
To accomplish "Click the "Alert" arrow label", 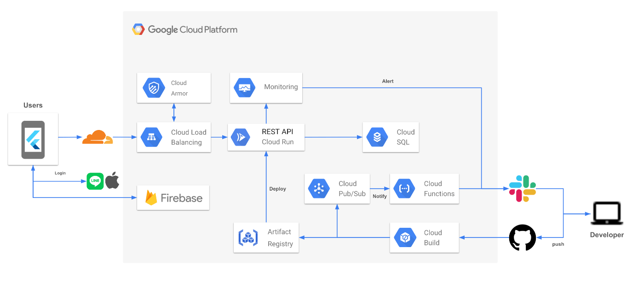I will tap(388, 81).
